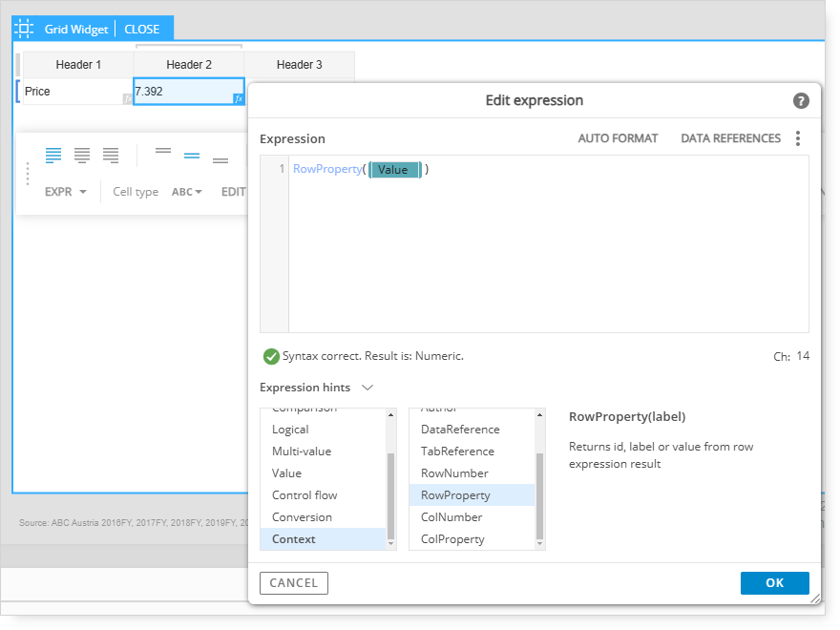Click the Ch: 14 character counter
The image size is (840, 630).
click(791, 356)
